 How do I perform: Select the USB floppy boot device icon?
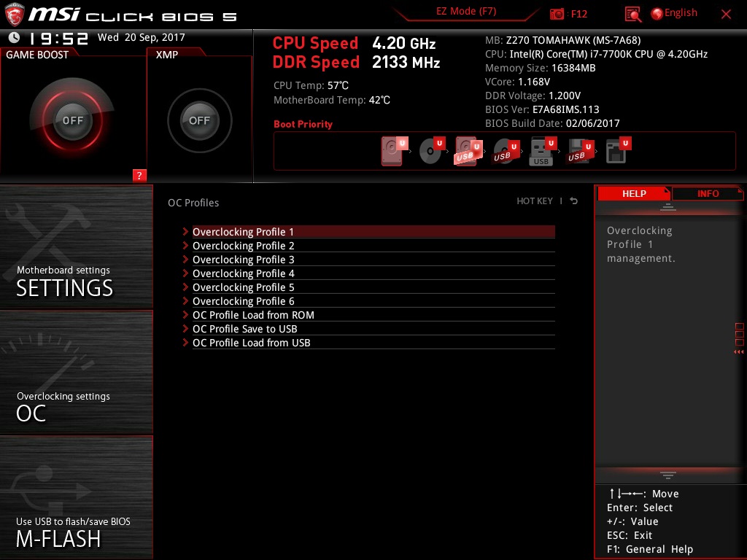580,151
